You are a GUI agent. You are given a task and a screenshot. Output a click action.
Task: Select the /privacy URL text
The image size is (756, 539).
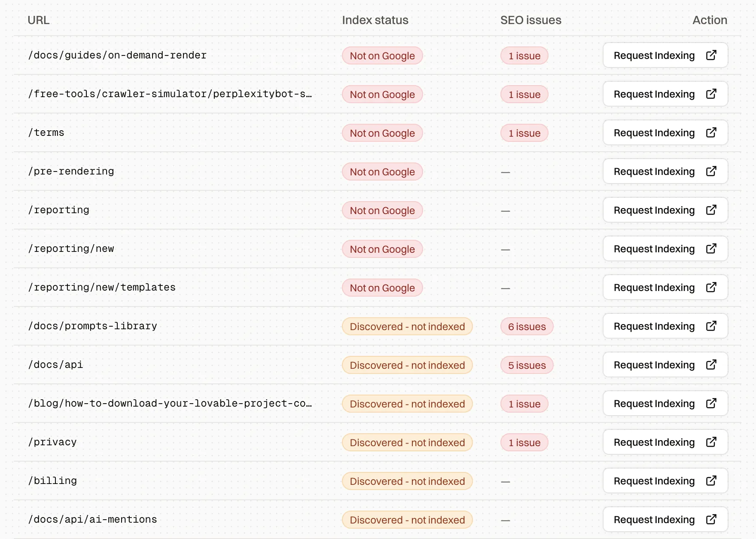point(52,442)
